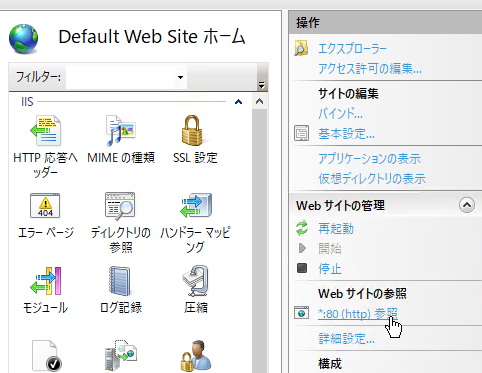Screen dimensions: 482x373
Task: Click the サイトの編集 heading
Action: click(348, 93)
